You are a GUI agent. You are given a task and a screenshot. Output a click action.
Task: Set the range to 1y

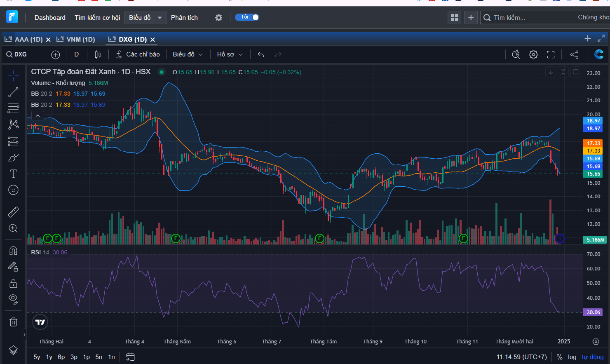(x=49, y=357)
